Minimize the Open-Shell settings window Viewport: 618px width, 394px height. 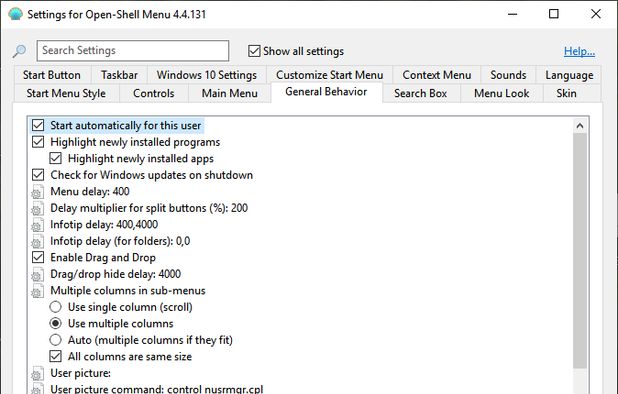[x=512, y=14]
